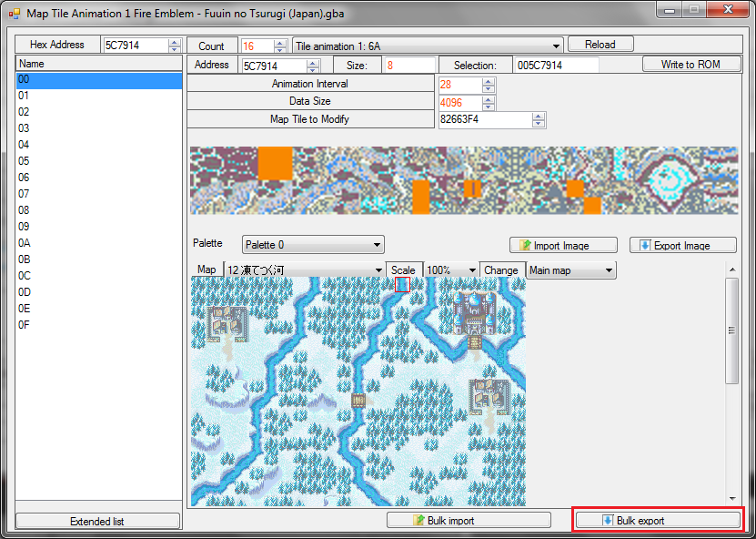
Task: Click the Reload button
Action: pos(600,45)
